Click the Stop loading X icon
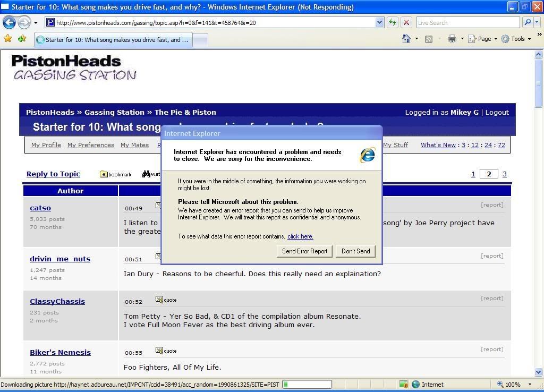 pyautogui.click(x=406, y=23)
